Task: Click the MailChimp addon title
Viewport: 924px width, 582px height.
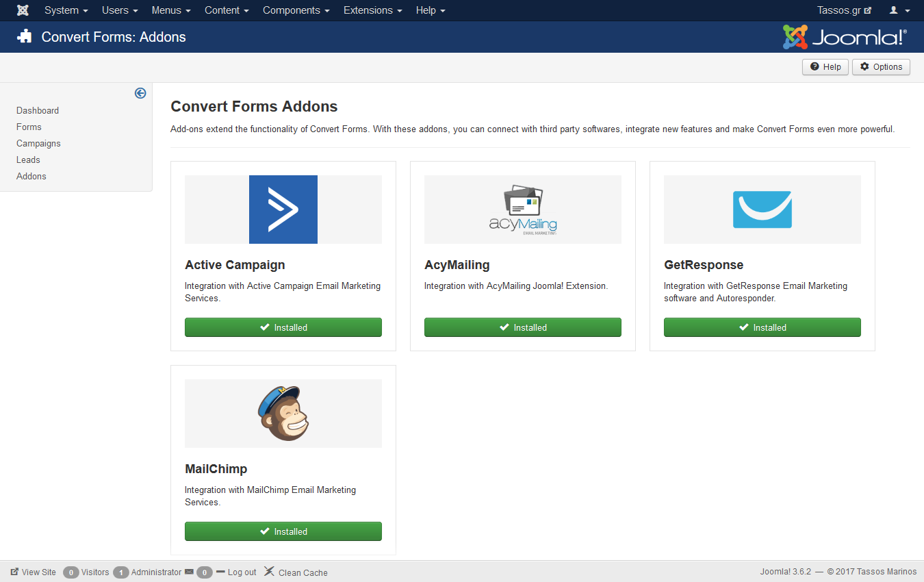Action: click(x=216, y=469)
